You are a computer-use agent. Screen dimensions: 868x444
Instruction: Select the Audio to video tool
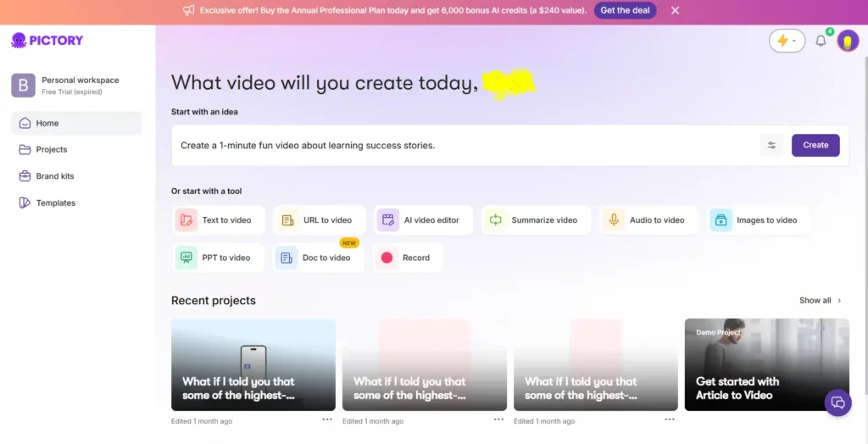(x=648, y=220)
